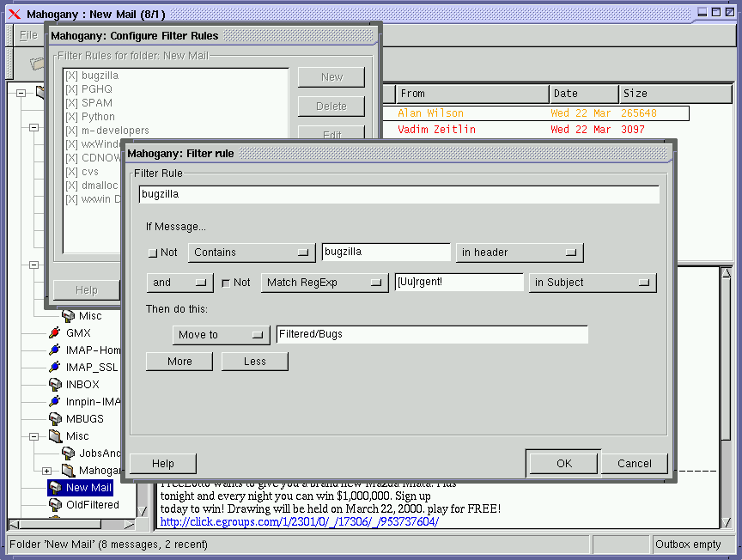
Task: Click the New Mail mailbox icon
Action: click(x=55, y=487)
